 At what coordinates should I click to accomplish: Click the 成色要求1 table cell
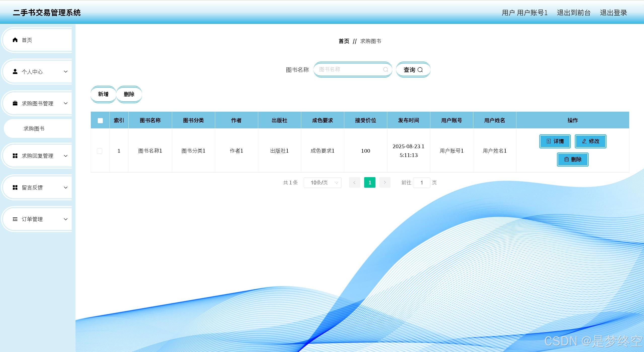[322, 151]
